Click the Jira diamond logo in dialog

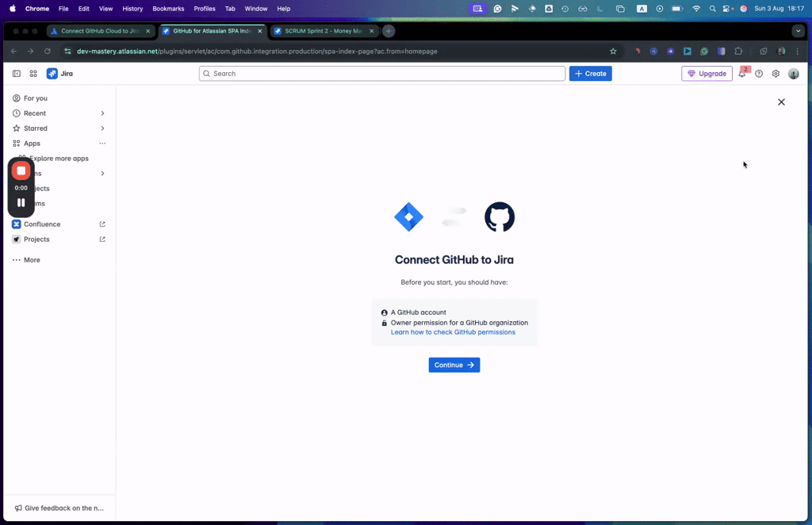point(408,217)
